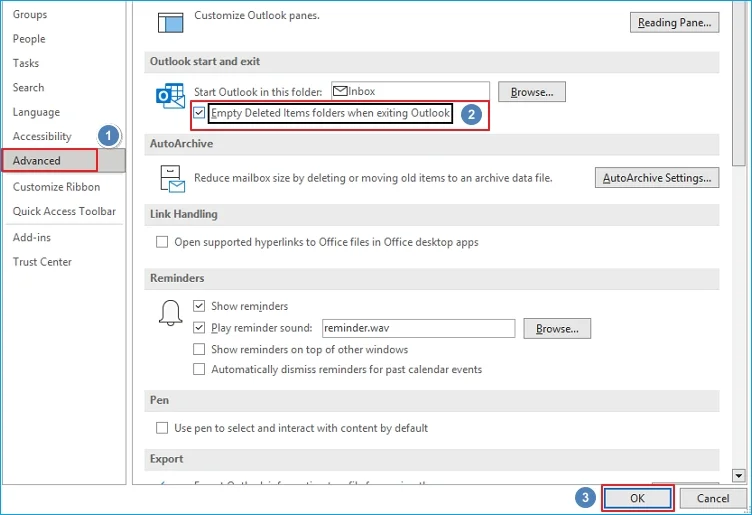
Task: Disable the Play reminder sound checkbox
Action: point(199,328)
